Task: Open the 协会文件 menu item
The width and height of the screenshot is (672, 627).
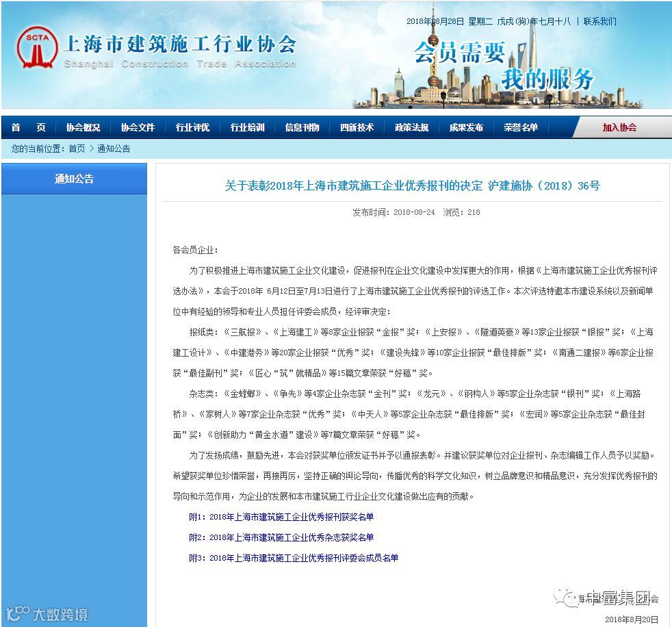Action: click(x=138, y=127)
